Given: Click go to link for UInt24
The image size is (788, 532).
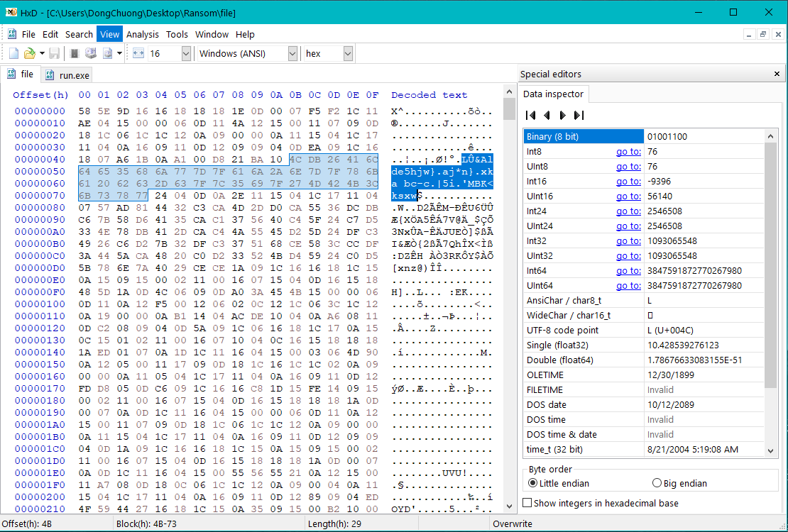Looking at the screenshot, I should coord(628,226).
